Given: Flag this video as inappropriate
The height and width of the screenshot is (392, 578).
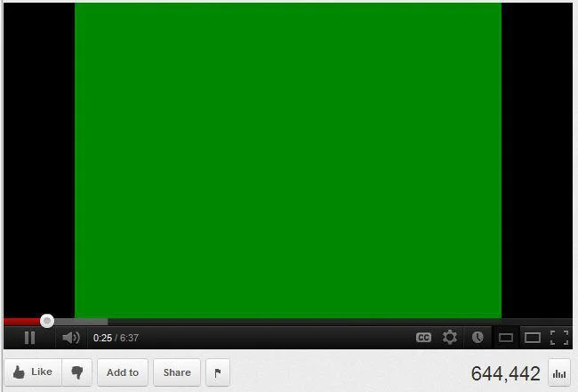Looking at the screenshot, I should 219,372.
